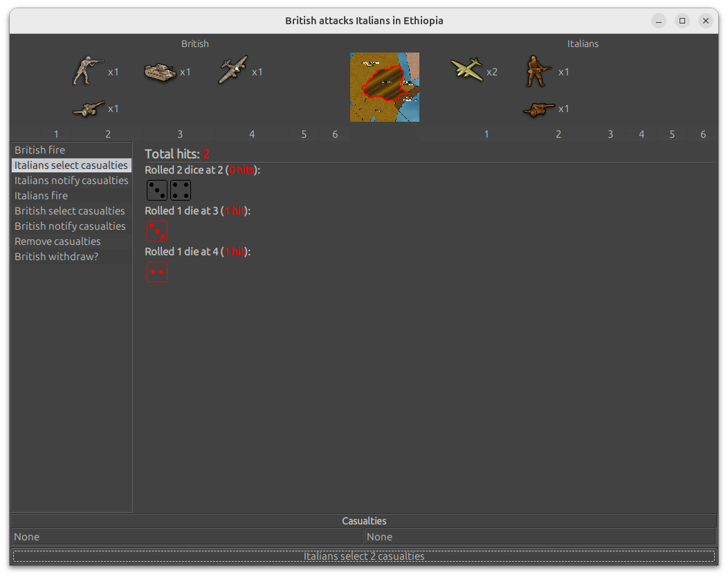
Task: Select the Italian bomber plane icon
Action: click(466, 70)
